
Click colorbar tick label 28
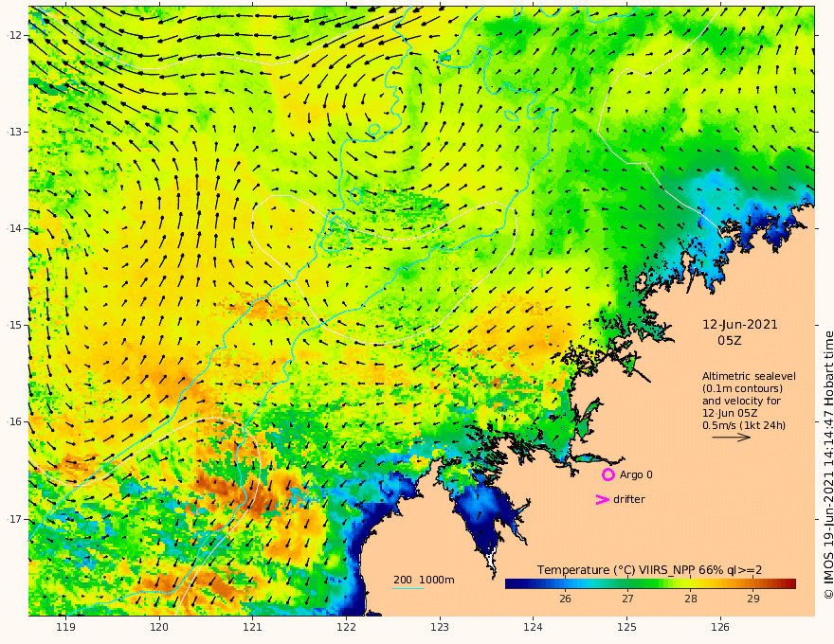(690, 599)
